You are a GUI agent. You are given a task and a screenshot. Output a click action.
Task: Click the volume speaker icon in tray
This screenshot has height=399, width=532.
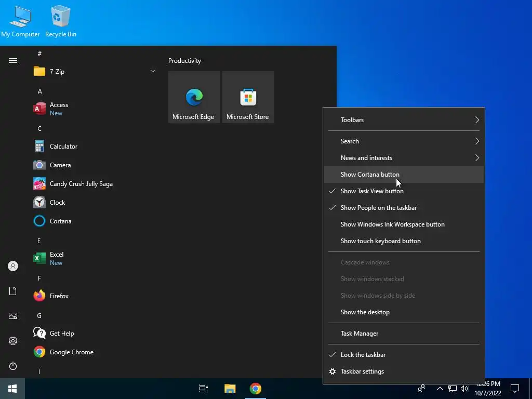click(x=464, y=389)
